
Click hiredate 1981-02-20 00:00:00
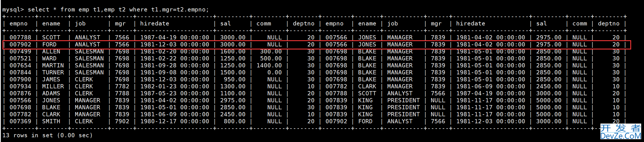(175, 51)
